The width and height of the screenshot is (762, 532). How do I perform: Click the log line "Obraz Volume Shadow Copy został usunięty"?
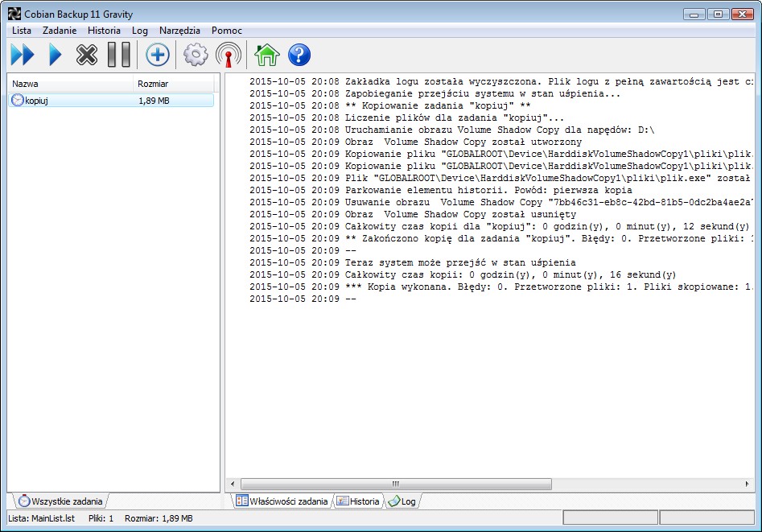pos(413,214)
